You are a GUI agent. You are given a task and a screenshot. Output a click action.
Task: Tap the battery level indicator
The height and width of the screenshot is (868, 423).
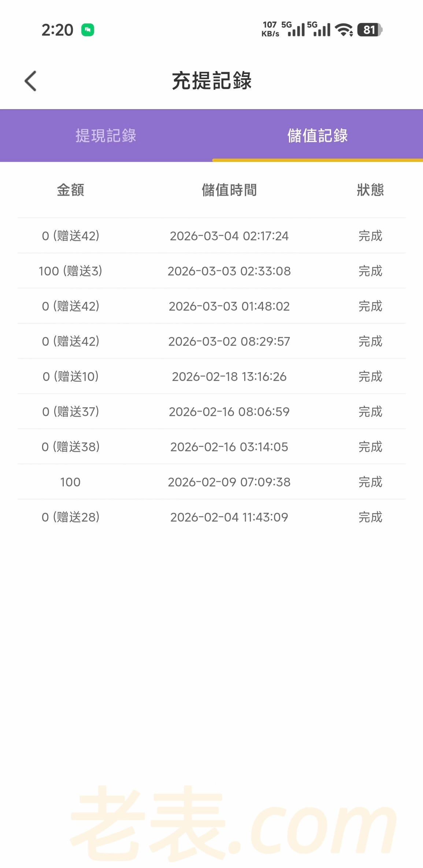pyautogui.click(x=370, y=30)
